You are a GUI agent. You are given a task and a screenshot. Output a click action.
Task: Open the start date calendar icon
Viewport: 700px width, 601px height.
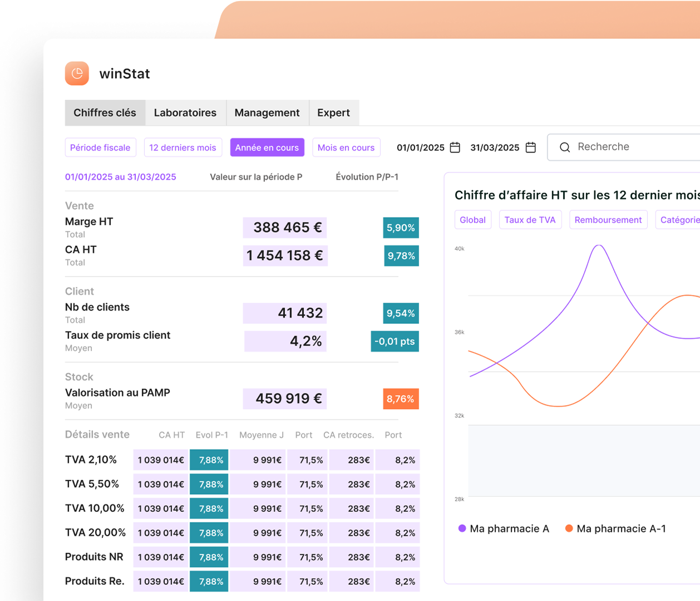click(455, 147)
